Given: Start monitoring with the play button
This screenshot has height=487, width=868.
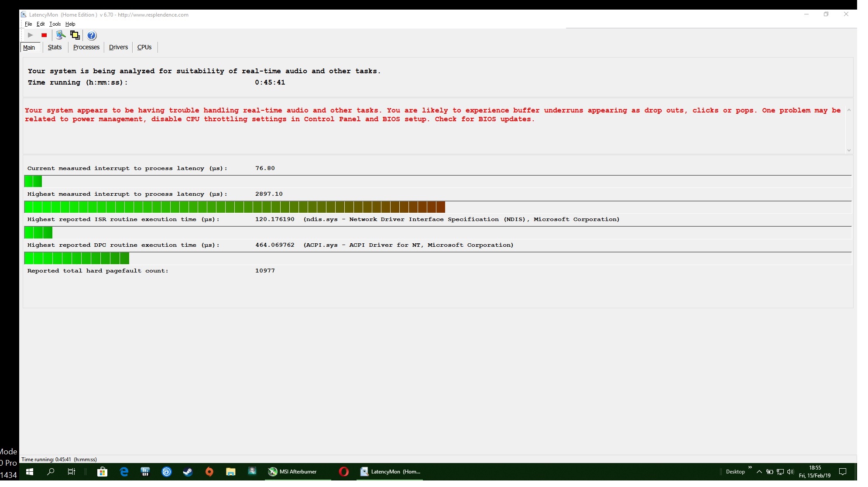Looking at the screenshot, I should point(31,35).
